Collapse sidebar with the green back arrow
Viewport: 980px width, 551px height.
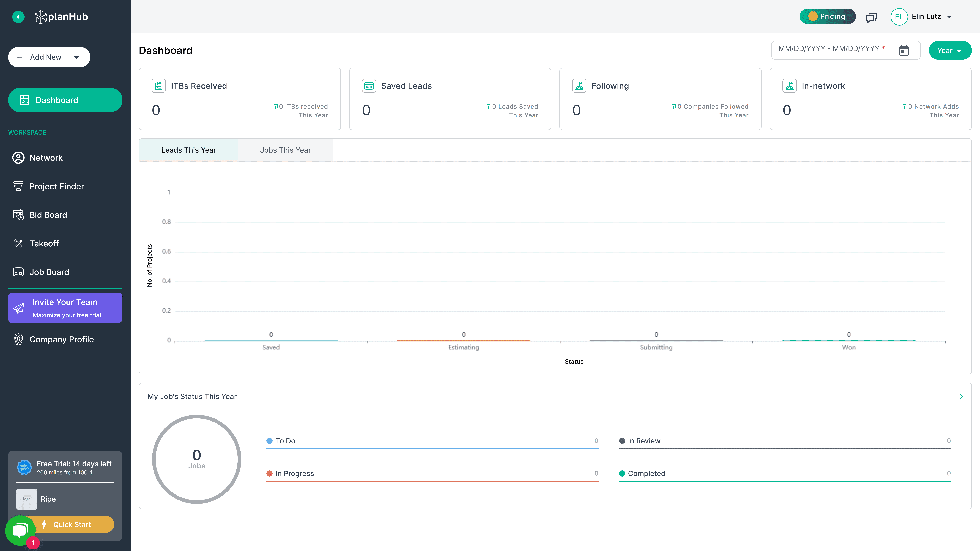18,17
